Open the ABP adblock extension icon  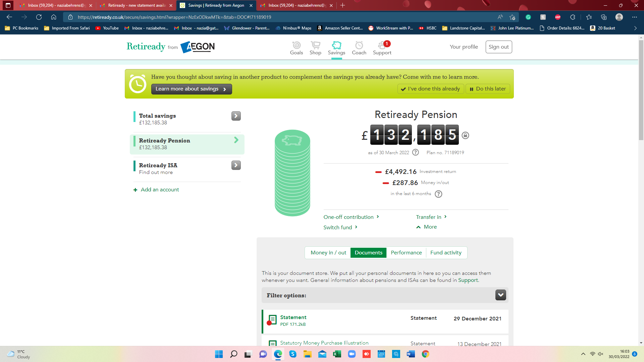558,17
